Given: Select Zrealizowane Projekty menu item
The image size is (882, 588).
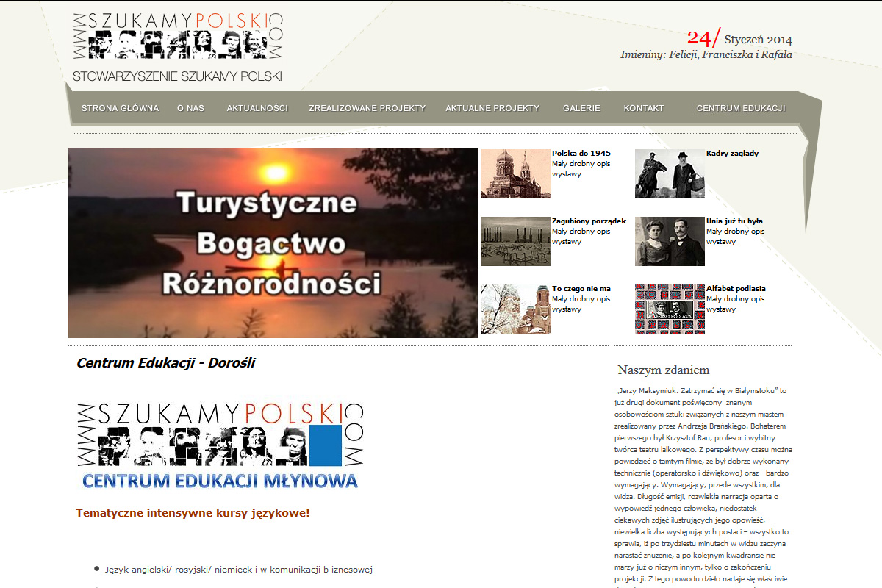Looking at the screenshot, I should 367,108.
